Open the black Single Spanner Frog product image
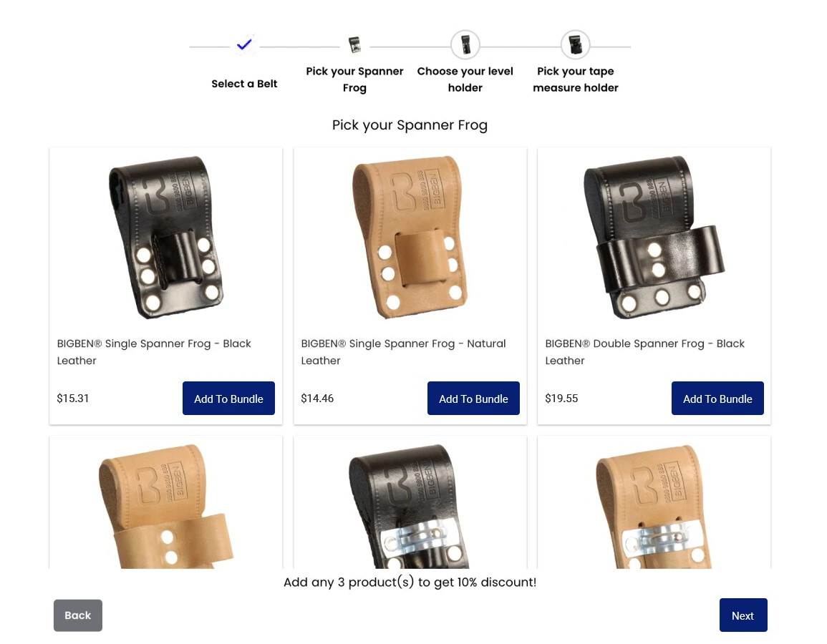827x644 pixels. 165,237
